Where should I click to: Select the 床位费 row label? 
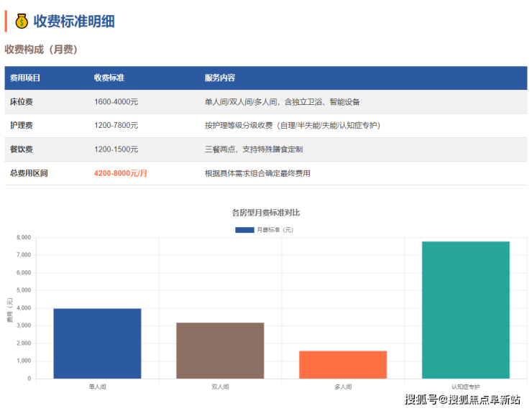click(21, 102)
